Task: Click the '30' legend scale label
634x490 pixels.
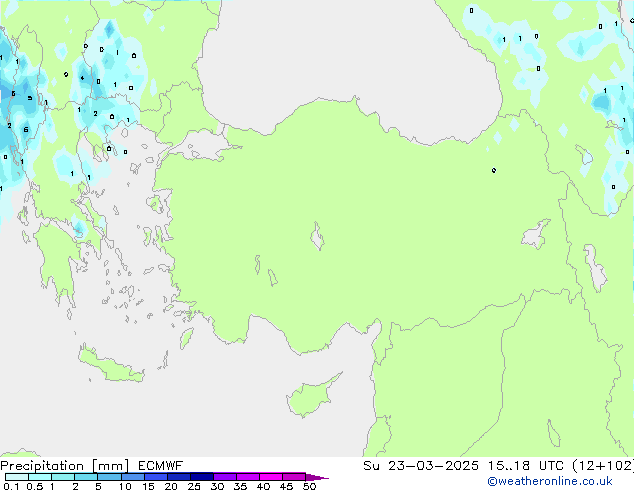Action: [x=217, y=486]
